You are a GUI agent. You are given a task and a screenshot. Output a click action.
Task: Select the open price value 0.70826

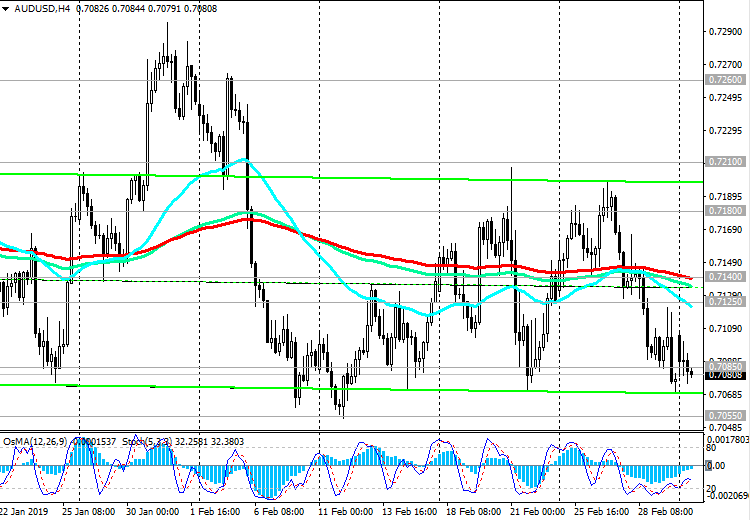(x=93, y=9)
